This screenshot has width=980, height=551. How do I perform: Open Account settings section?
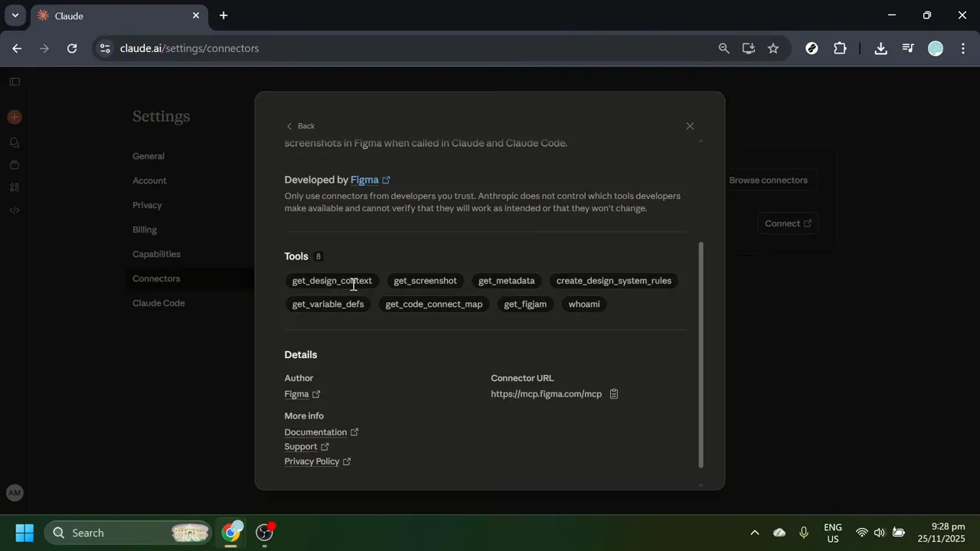149,181
